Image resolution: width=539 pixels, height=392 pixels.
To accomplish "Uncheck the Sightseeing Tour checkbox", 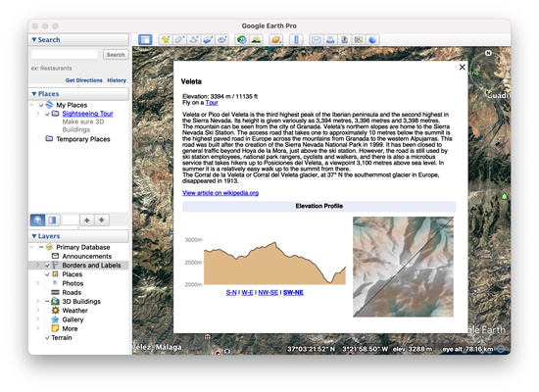I will coord(47,114).
